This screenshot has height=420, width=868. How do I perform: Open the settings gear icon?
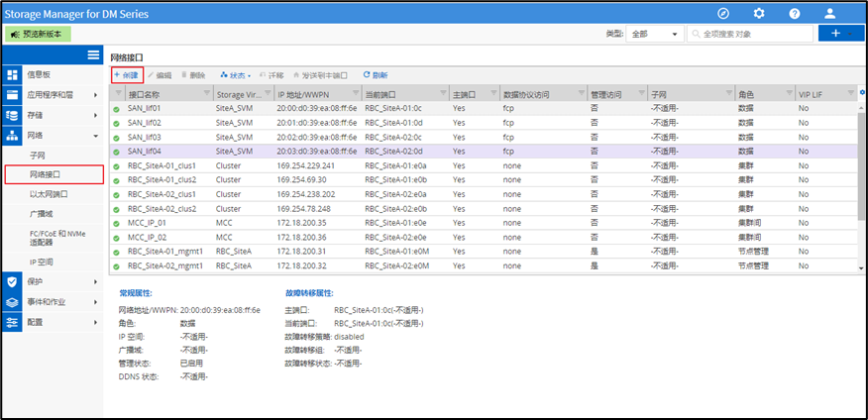(x=759, y=13)
